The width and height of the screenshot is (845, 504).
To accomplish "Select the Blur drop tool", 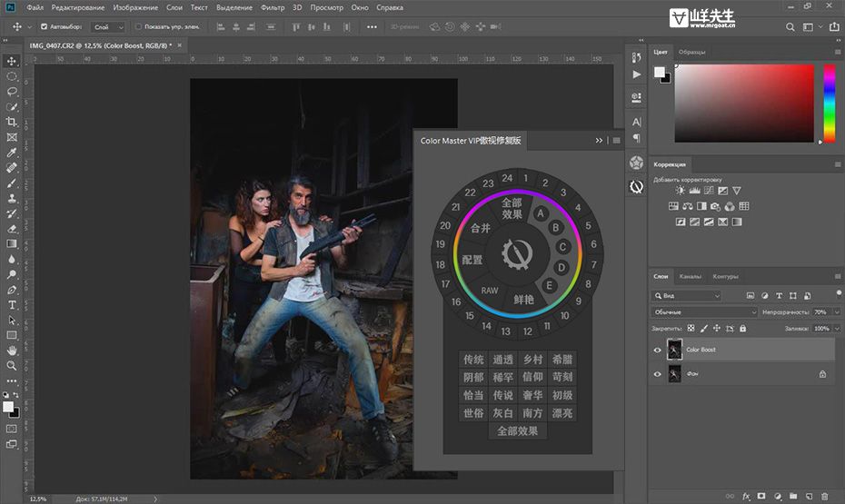I will click(x=11, y=259).
